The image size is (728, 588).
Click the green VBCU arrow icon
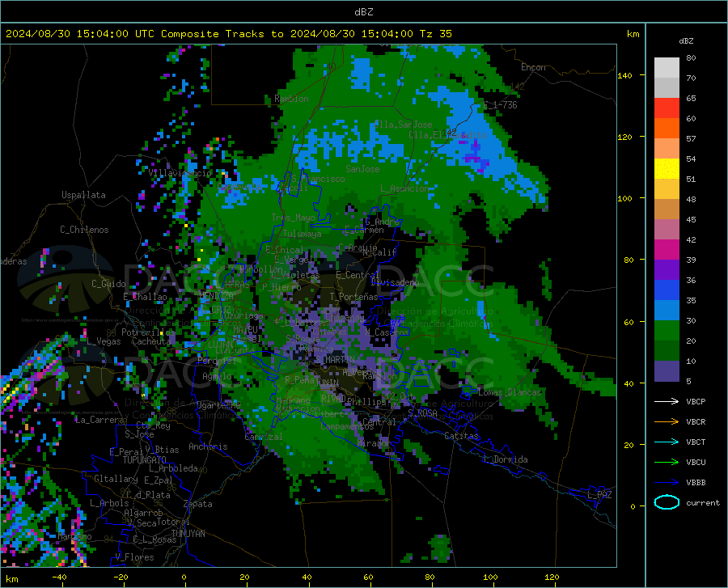tap(667, 462)
